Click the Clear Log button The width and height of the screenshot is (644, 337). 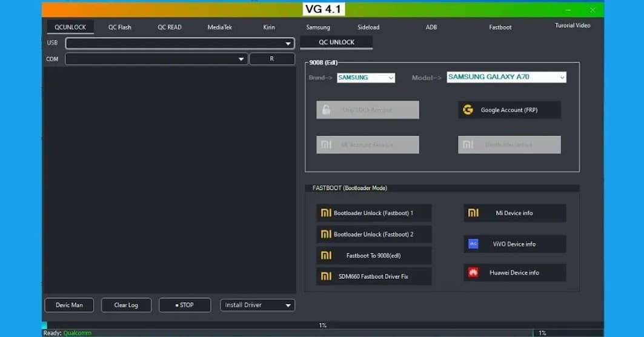click(126, 305)
